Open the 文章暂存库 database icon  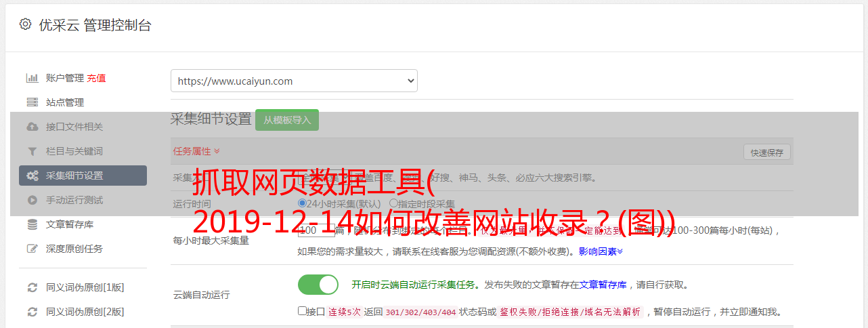pos(32,224)
